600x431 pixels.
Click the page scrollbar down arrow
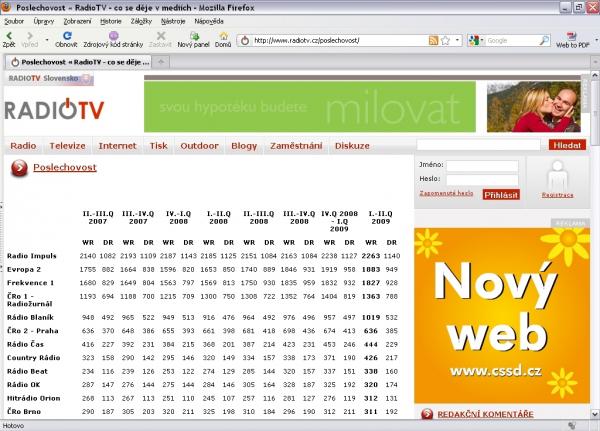click(x=595, y=414)
